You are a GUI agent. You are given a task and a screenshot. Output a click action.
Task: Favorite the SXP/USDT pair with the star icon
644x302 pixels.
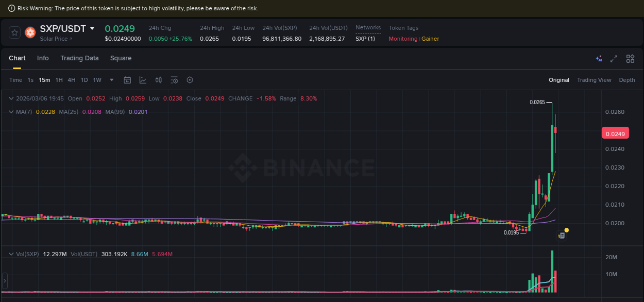[14, 31]
